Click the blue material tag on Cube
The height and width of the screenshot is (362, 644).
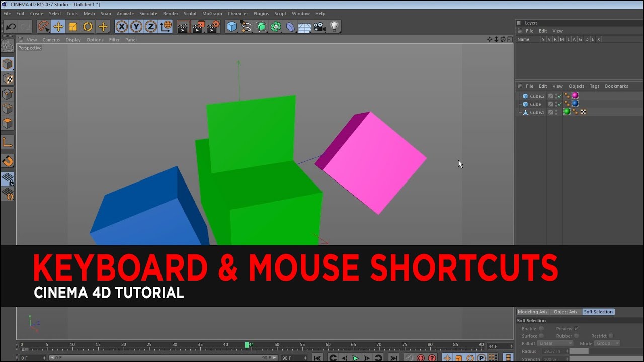[x=575, y=104]
